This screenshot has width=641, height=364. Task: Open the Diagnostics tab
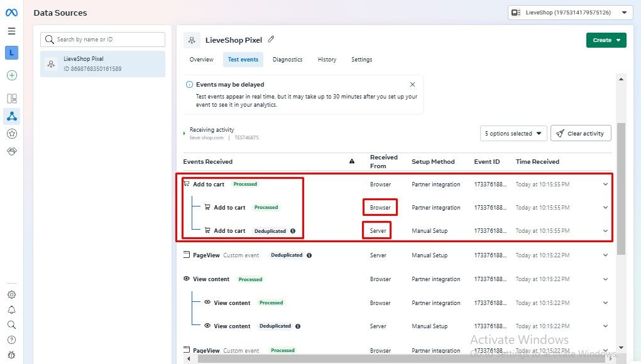[287, 60]
